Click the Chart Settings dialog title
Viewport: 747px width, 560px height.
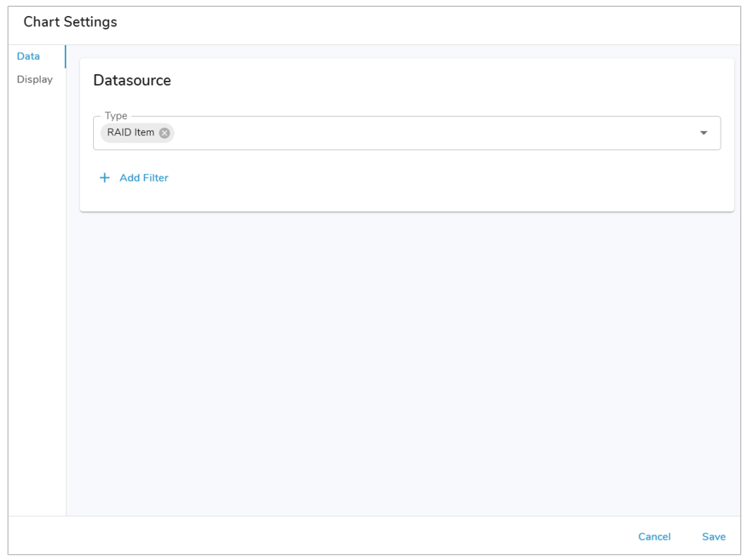(70, 22)
